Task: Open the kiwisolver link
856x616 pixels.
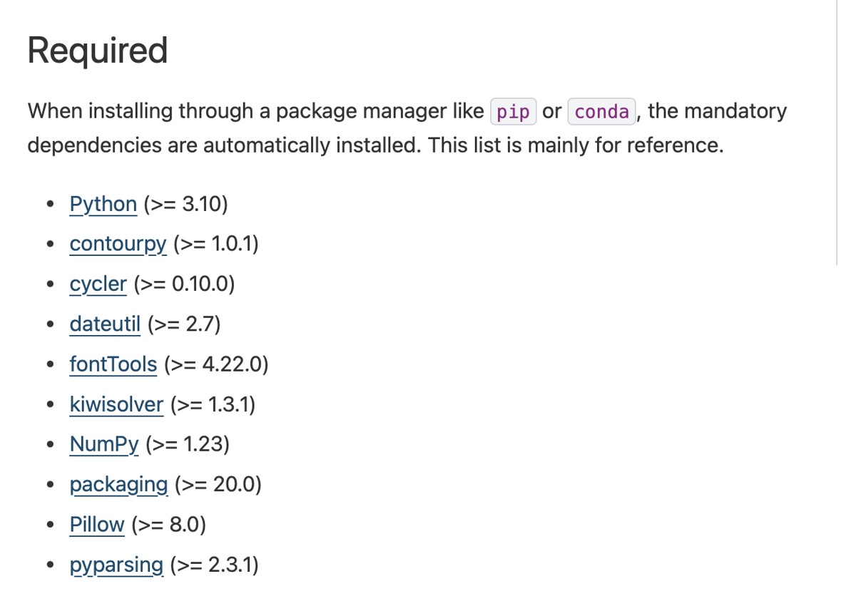Action: (116, 404)
